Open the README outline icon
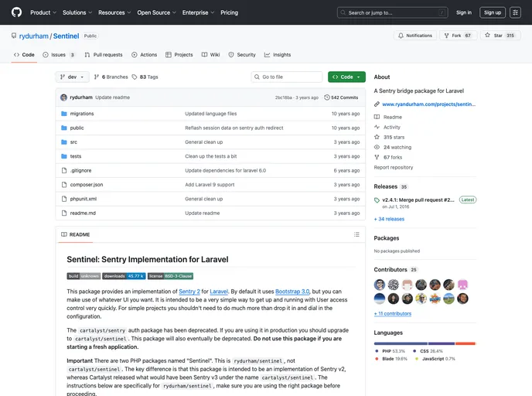This screenshot has height=396, width=532. click(x=356, y=234)
